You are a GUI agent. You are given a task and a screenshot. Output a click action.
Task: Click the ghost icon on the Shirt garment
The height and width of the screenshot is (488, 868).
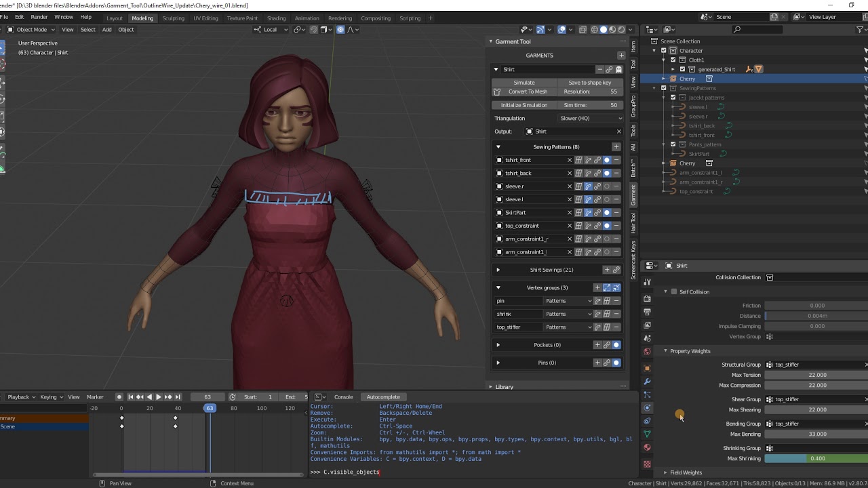click(x=618, y=69)
